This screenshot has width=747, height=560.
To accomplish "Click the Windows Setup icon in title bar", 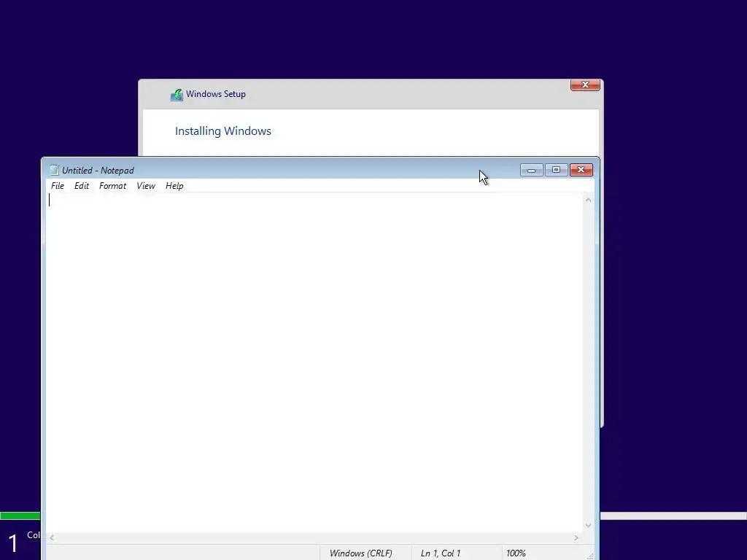I will [x=177, y=95].
